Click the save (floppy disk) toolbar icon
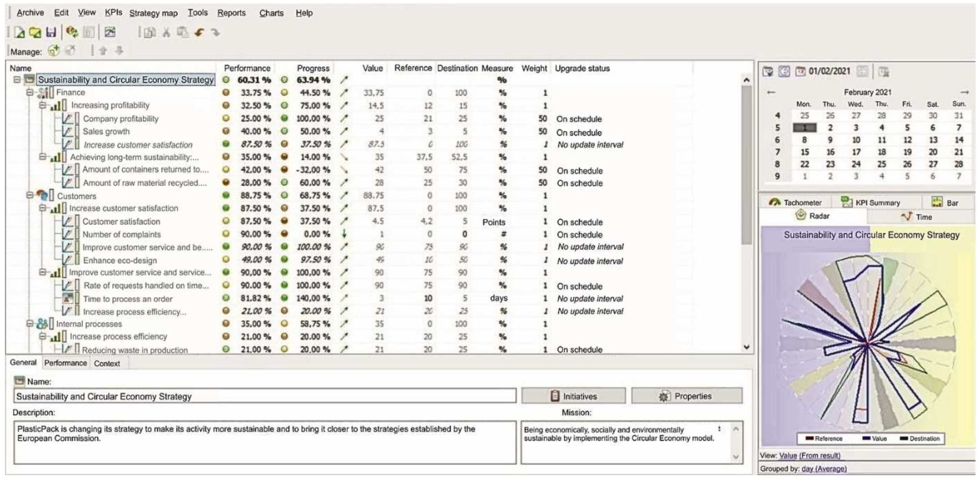This screenshot has height=479, width=980. click(51, 32)
